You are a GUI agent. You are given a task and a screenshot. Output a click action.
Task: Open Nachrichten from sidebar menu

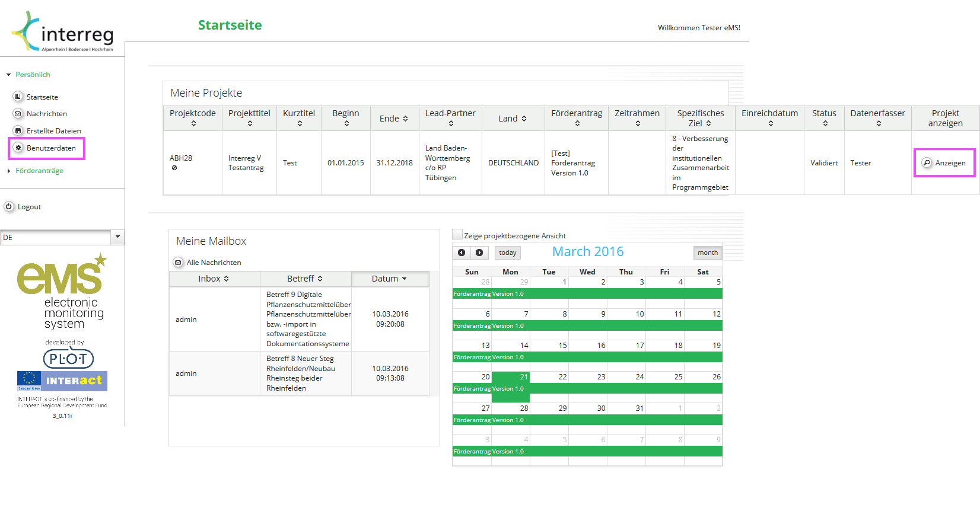[x=47, y=114]
